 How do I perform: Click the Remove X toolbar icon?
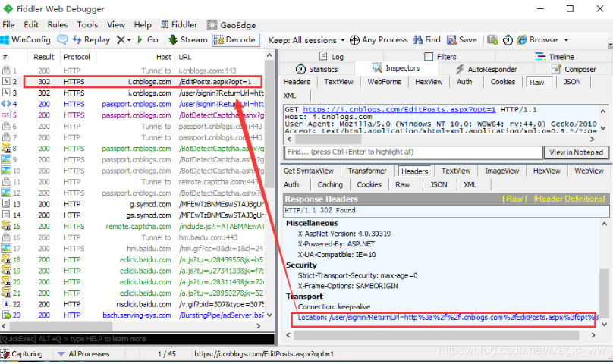(x=121, y=40)
